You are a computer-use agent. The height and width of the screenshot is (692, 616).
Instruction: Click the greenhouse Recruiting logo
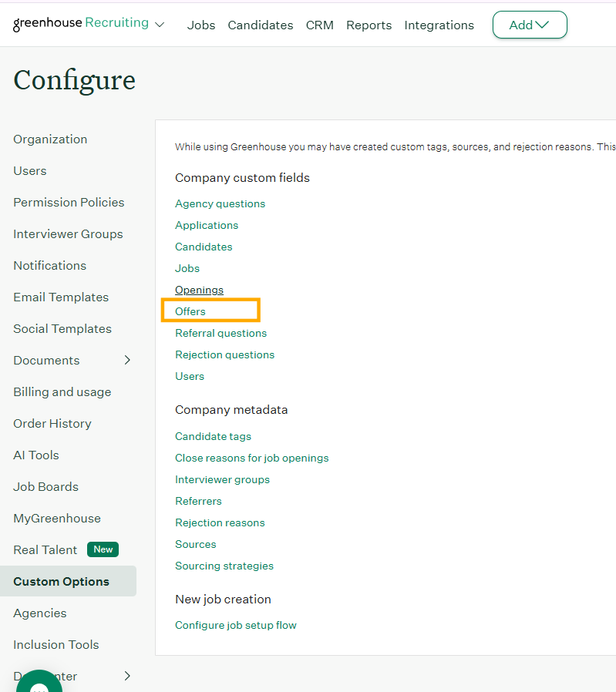pyautogui.click(x=81, y=23)
